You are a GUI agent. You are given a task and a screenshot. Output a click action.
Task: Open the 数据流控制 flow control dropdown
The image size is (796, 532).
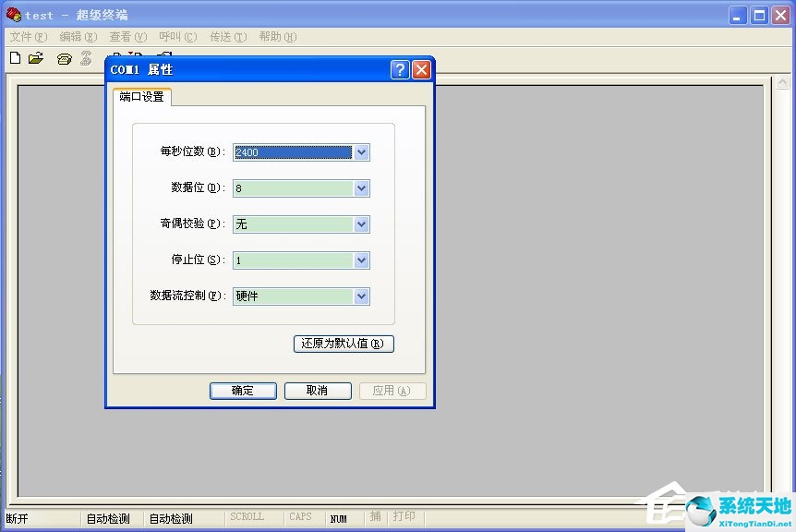point(362,296)
